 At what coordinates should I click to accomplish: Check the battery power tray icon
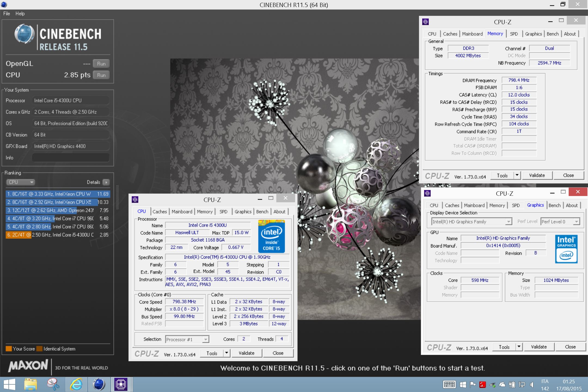tap(512, 385)
